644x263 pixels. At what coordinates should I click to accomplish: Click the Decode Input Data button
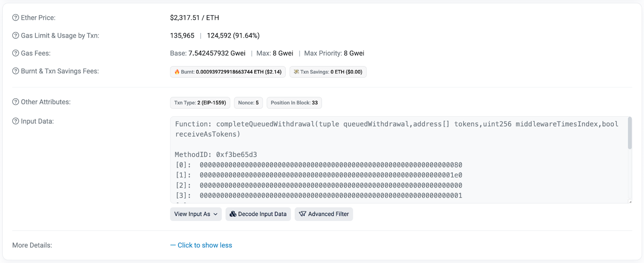[x=258, y=214]
